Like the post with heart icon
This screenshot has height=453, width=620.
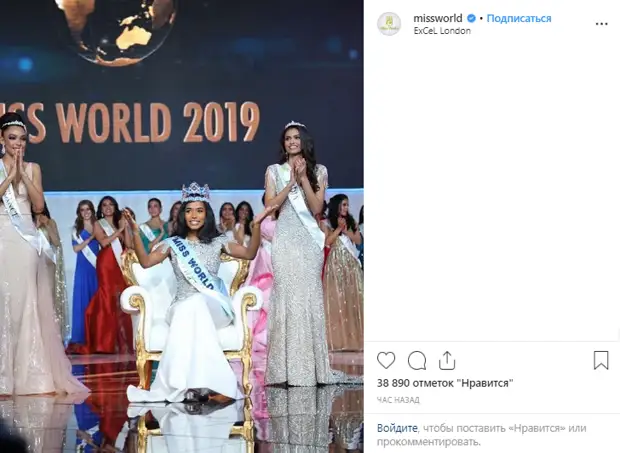point(386,361)
